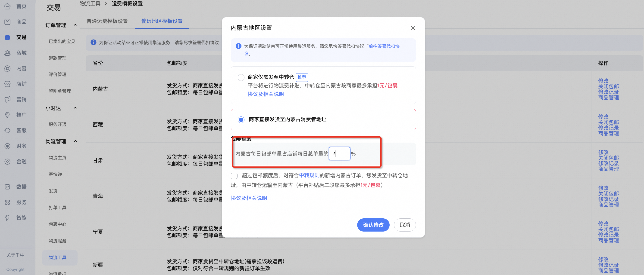This screenshot has height=275, width=644.
Task: Click the 智能 lightning icon
Action: (x=7, y=218)
